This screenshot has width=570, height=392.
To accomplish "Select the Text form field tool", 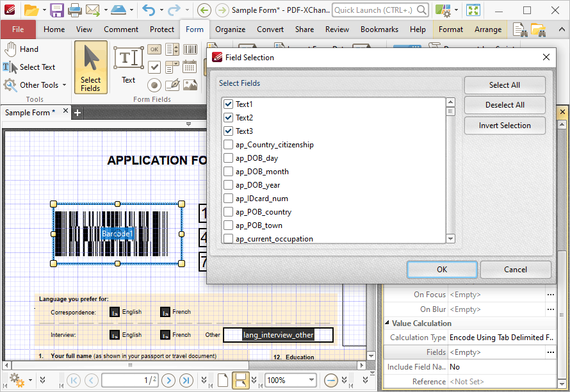I will click(x=128, y=65).
